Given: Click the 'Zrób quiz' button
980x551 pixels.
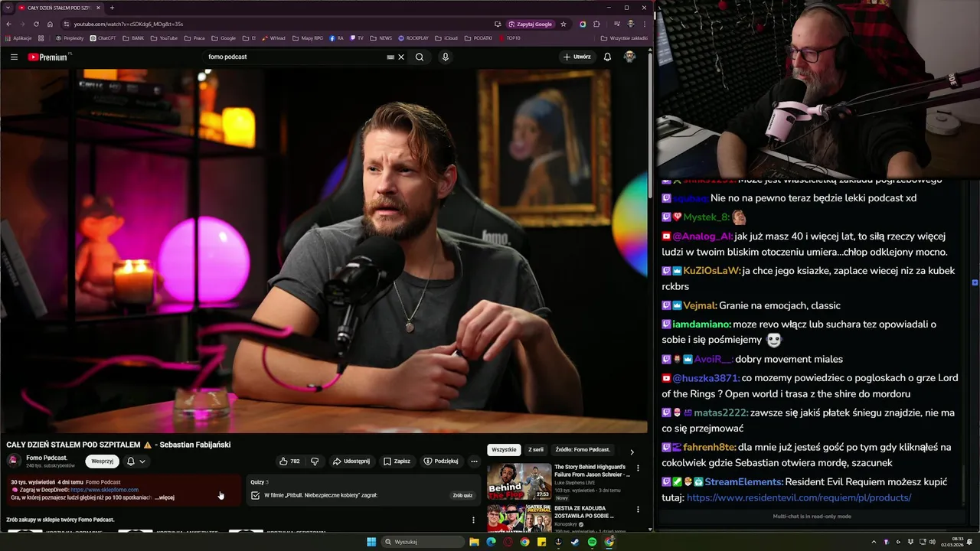Looking at the screenshot, I should click(x=462, y=495).
